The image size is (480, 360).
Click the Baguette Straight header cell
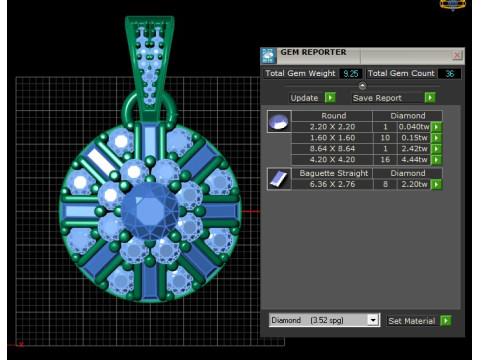point(333,173)
